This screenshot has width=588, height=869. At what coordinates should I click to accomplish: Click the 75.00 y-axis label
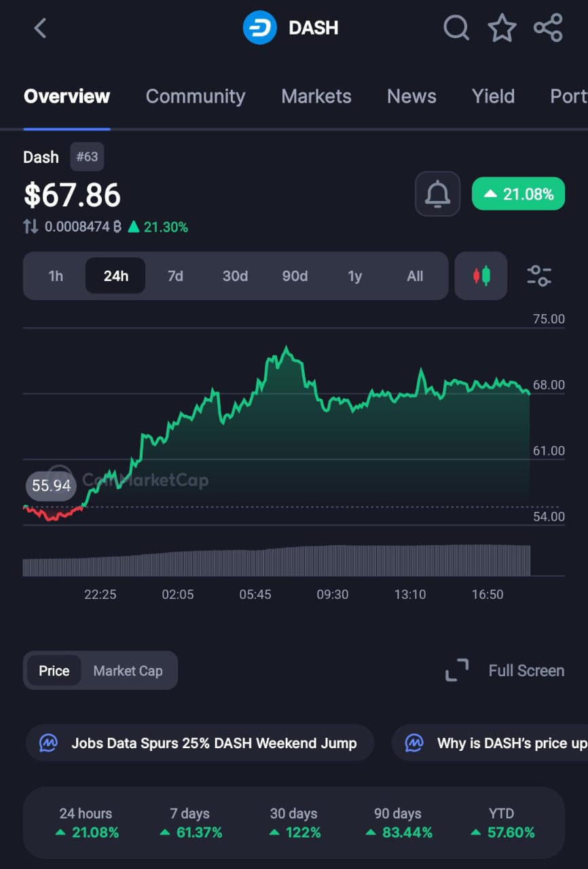pyautogui.click(x=549, y=319)
